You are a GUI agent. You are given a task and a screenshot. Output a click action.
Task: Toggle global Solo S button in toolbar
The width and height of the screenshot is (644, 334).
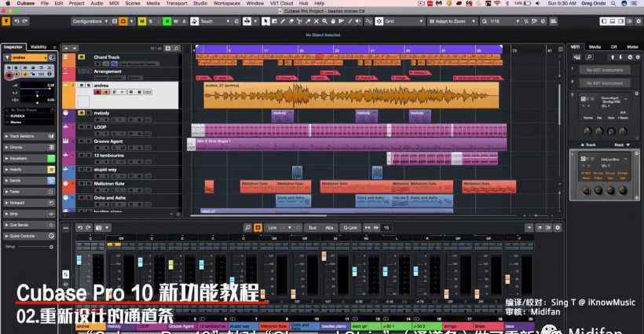tap(150, 21)
